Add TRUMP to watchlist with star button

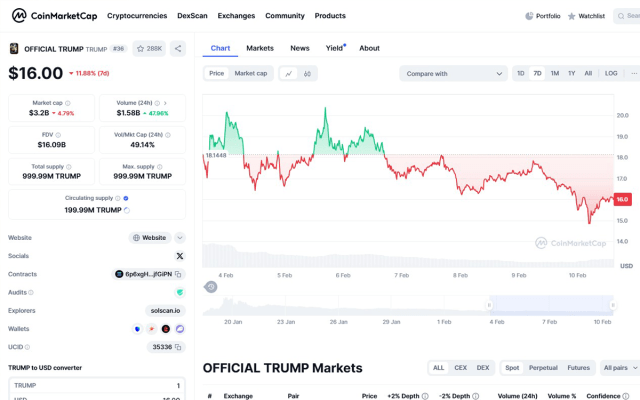click(149, 48)
